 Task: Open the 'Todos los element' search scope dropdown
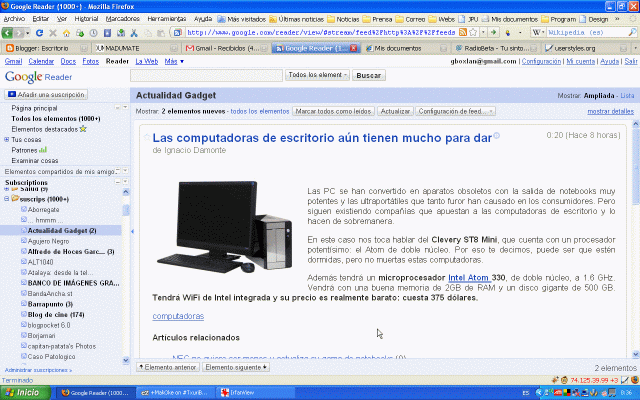pyautogui.click(x=317, y=75)
